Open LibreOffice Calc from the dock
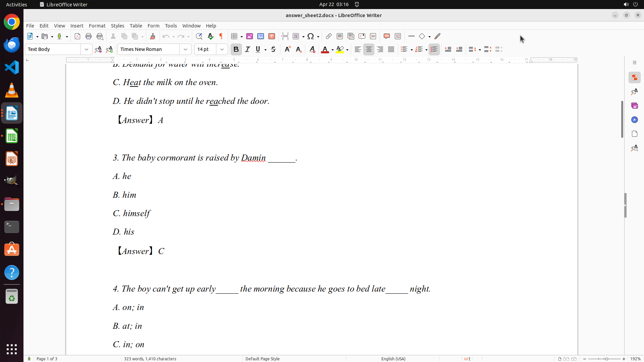 pyautogui.click(x=12, y=136)
